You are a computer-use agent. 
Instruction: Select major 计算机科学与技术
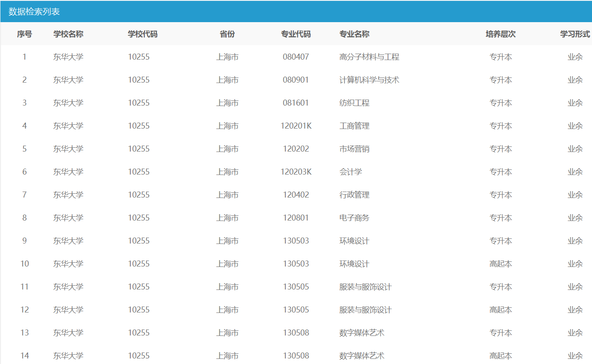click(369, 80)
